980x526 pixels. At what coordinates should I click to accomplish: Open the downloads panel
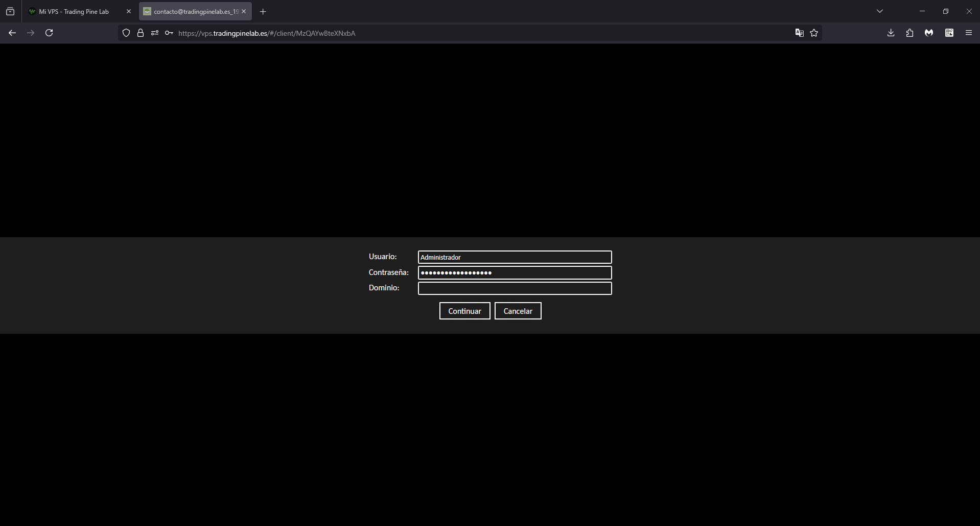tap(891, 33)
